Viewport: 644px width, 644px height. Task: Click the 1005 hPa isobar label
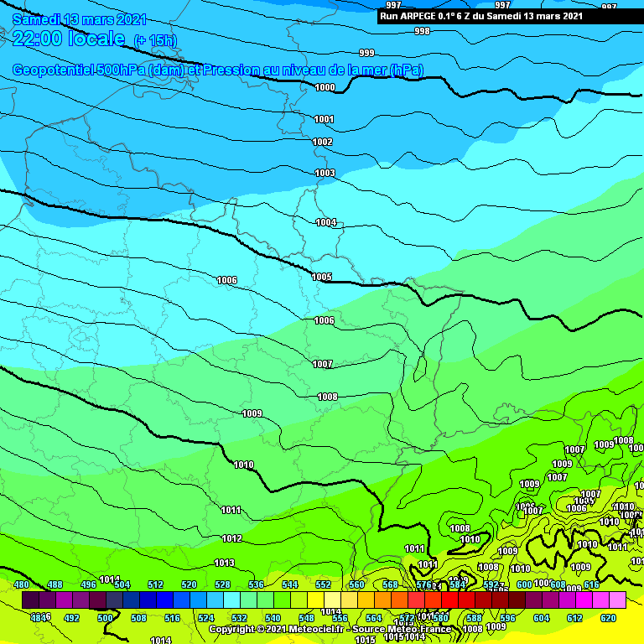tap(321, 277)
